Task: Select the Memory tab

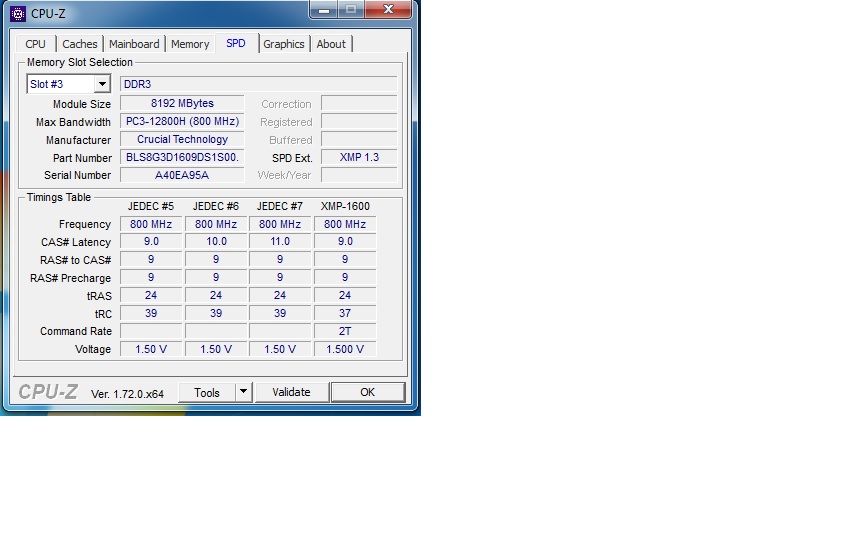Action: 190,44
